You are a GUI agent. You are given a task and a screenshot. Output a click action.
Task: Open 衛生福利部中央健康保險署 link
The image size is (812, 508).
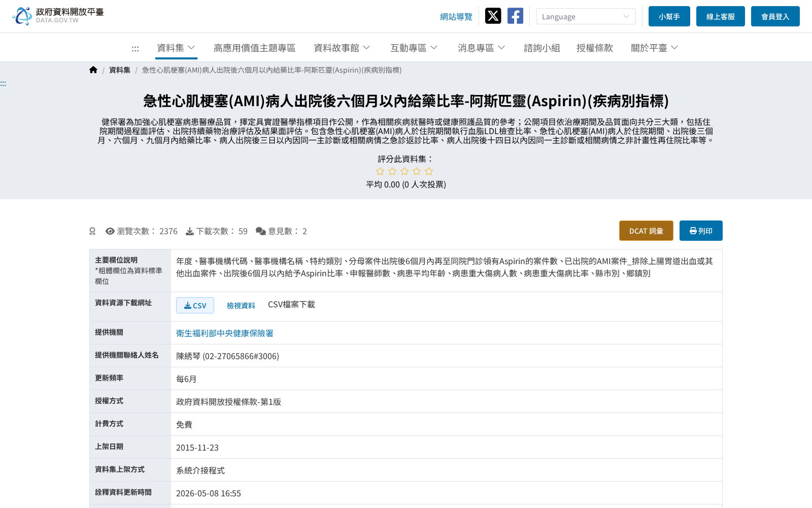pyautogui.click(x=225, y=333)
